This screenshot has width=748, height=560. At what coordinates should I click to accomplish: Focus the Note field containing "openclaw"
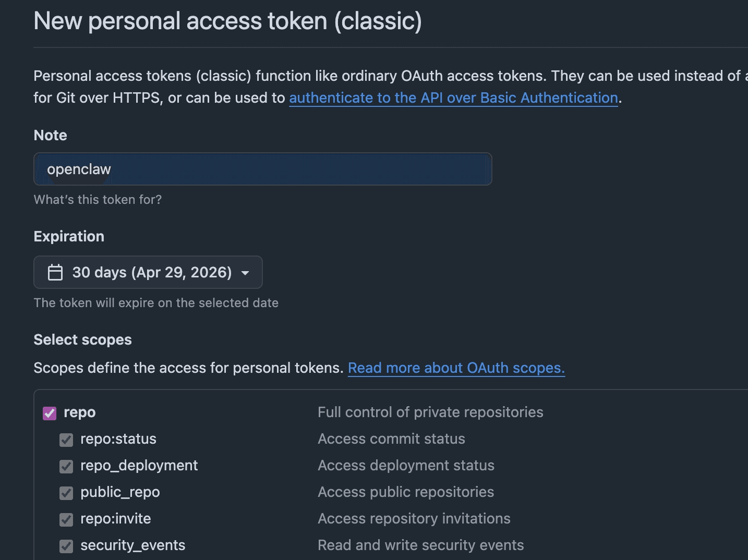(x=263, y=169)
